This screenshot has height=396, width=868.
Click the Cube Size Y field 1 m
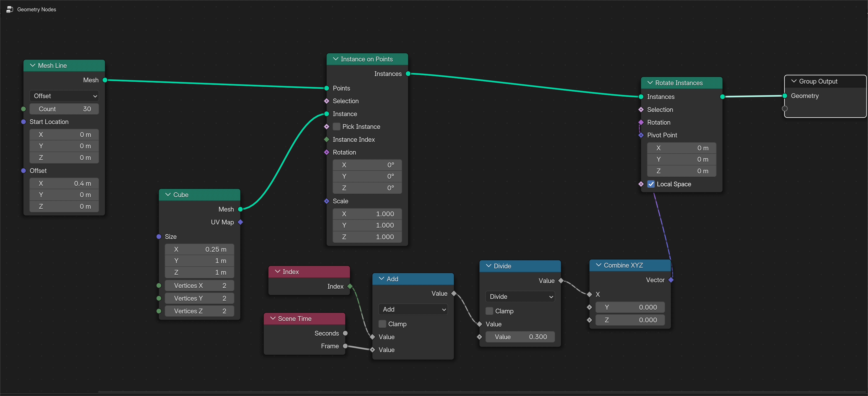click(199, 261)
